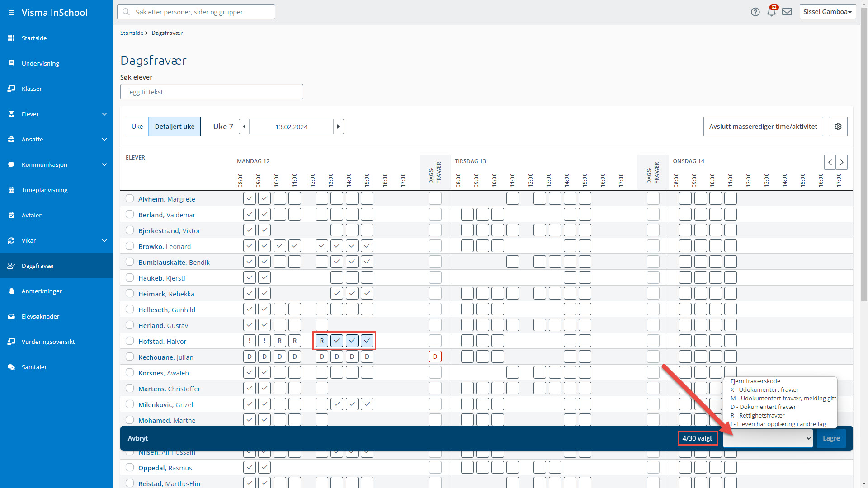Select student Kechouane, Julian radio button
Screen dimensions: 868x488
click(x=130, y=357)
